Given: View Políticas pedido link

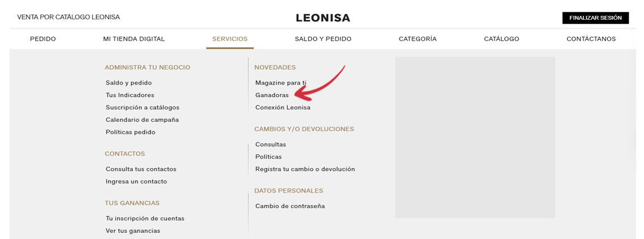Looking at the screenshot, I should [131, 133].
